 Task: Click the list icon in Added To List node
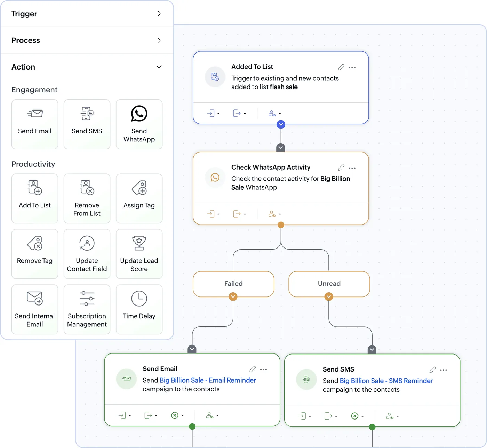click(x=215, y=77)
